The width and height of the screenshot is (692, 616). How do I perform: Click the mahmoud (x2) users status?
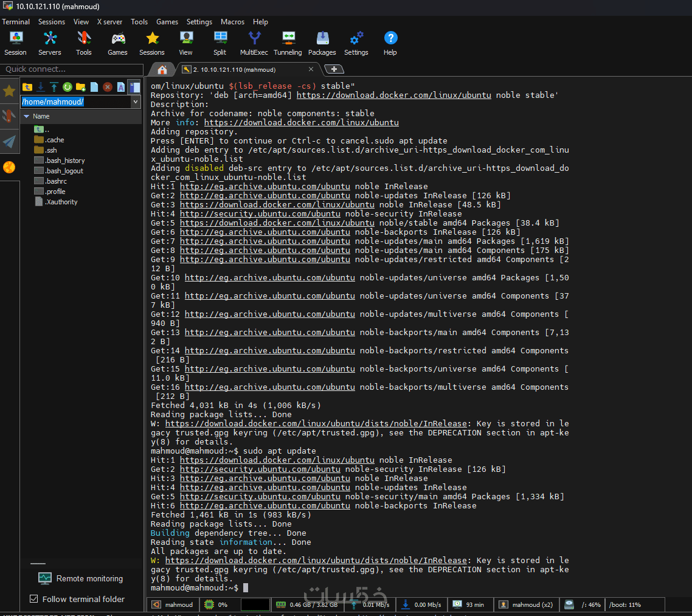(526, 604)
